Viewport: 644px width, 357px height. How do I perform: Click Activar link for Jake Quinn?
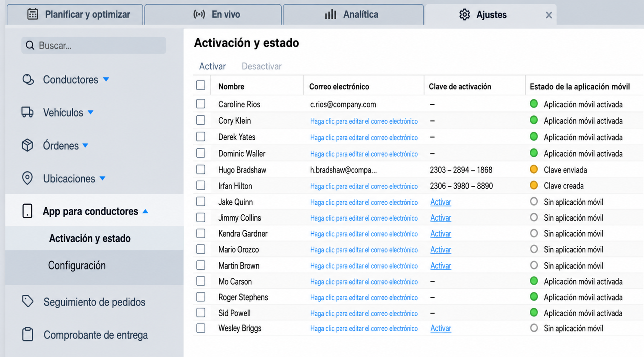pos(441,202)
